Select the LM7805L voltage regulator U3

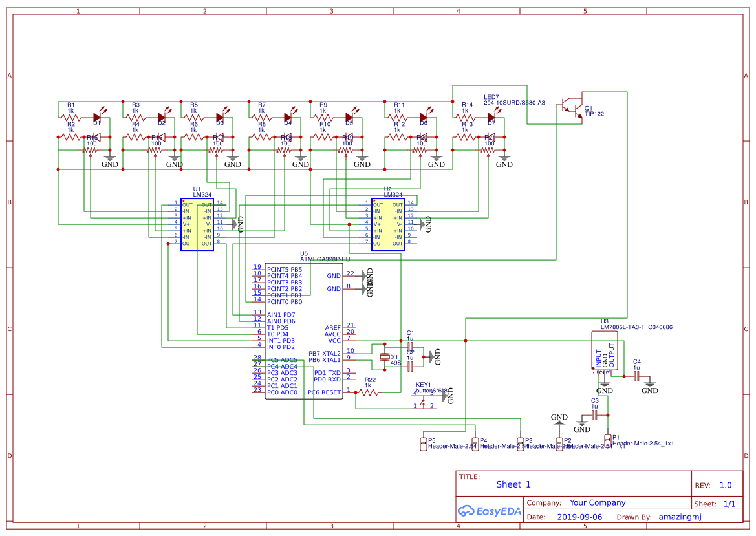click(603, 349)
